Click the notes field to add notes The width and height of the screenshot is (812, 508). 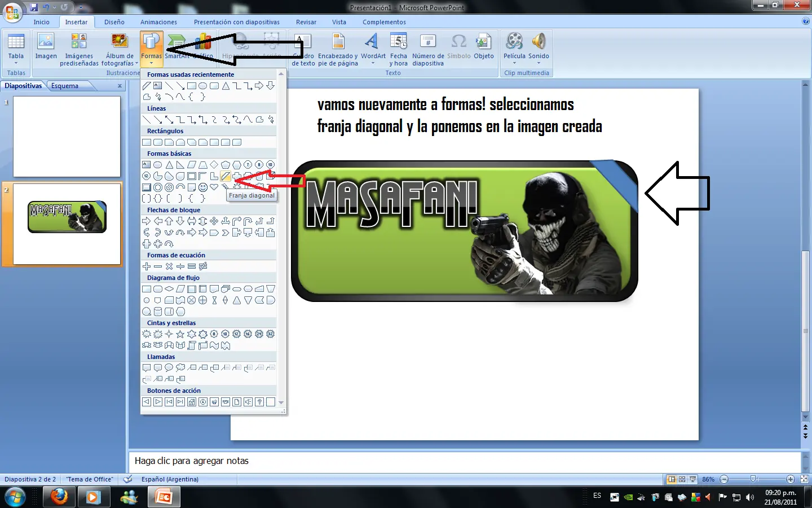point(465,461)
